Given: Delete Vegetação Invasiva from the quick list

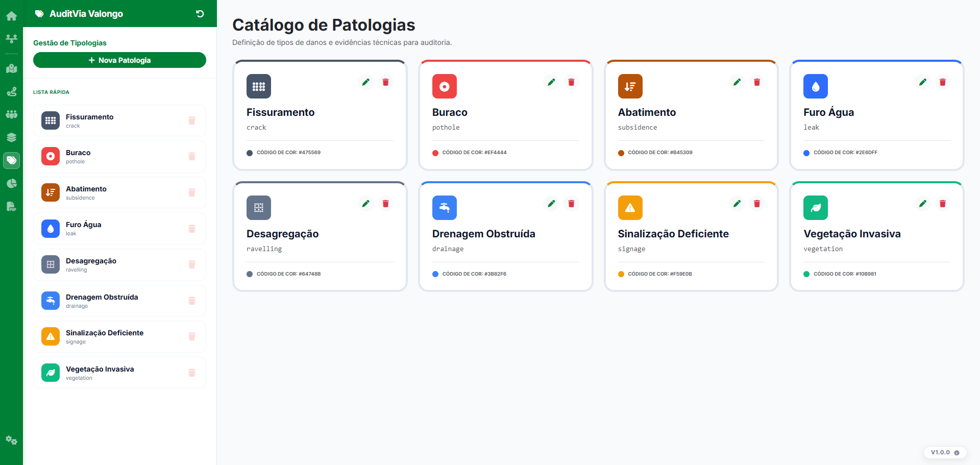Looking at the screenshot, I should pos(192,373).
